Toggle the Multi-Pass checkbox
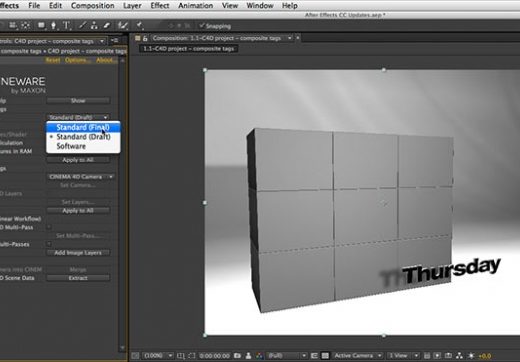520x362 pixels. pyautogui.click(x=49, y=227)
